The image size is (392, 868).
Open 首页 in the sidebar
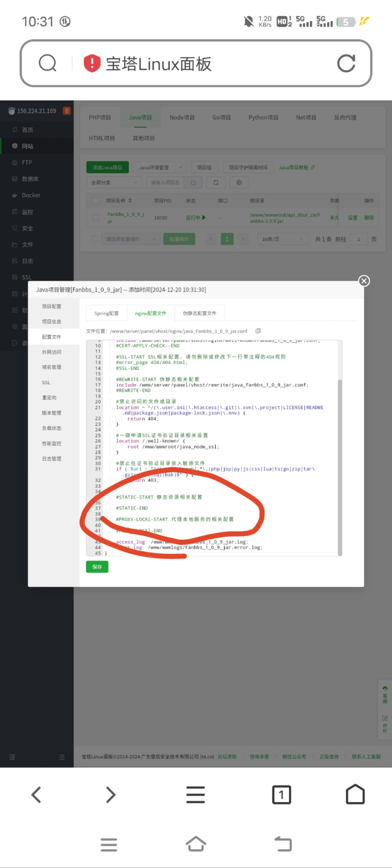point(27,130)
